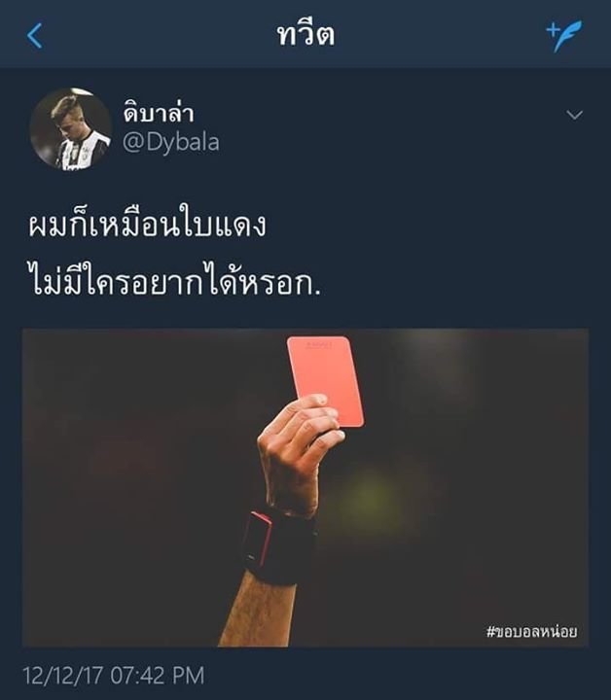Tap the #ขอบอลหน่อย hashtag watermark
Viewport: 611px width, 700px height.
click(531, 631)
